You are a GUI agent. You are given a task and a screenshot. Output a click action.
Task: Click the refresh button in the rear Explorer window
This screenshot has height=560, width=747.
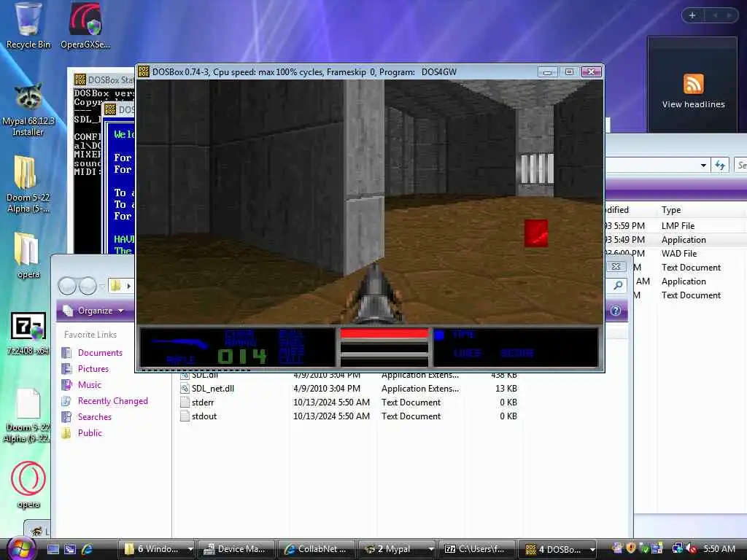(x=720, y=166)
